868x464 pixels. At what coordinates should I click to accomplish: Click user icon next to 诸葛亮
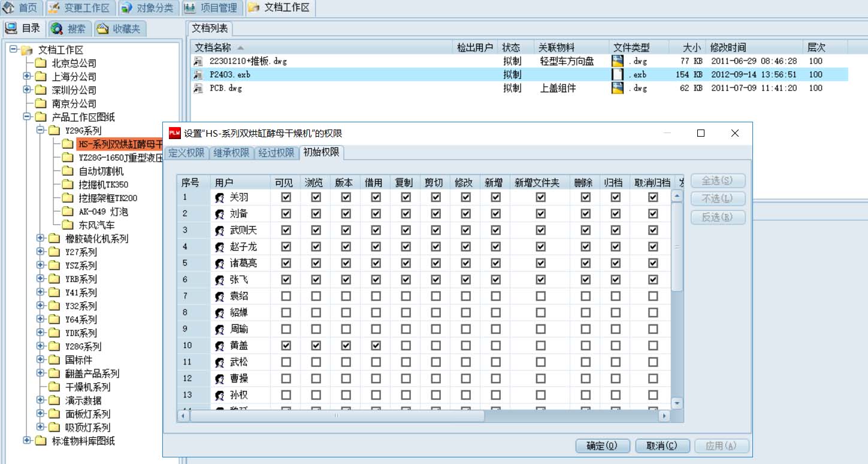[x=220, y=263]
